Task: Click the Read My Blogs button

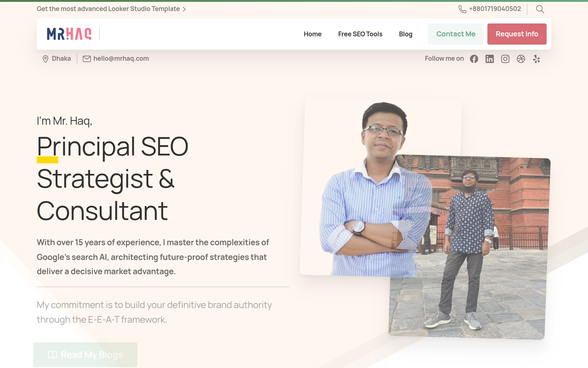Action: point(85,355)
